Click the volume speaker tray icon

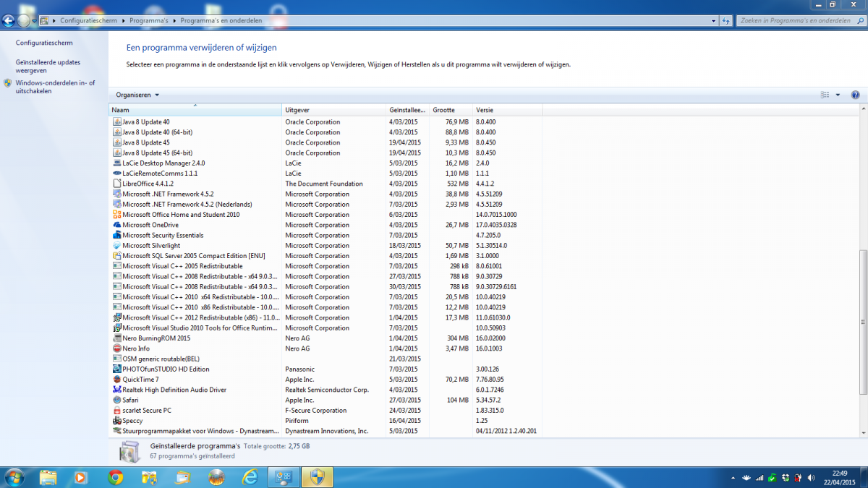click(811, 477)
